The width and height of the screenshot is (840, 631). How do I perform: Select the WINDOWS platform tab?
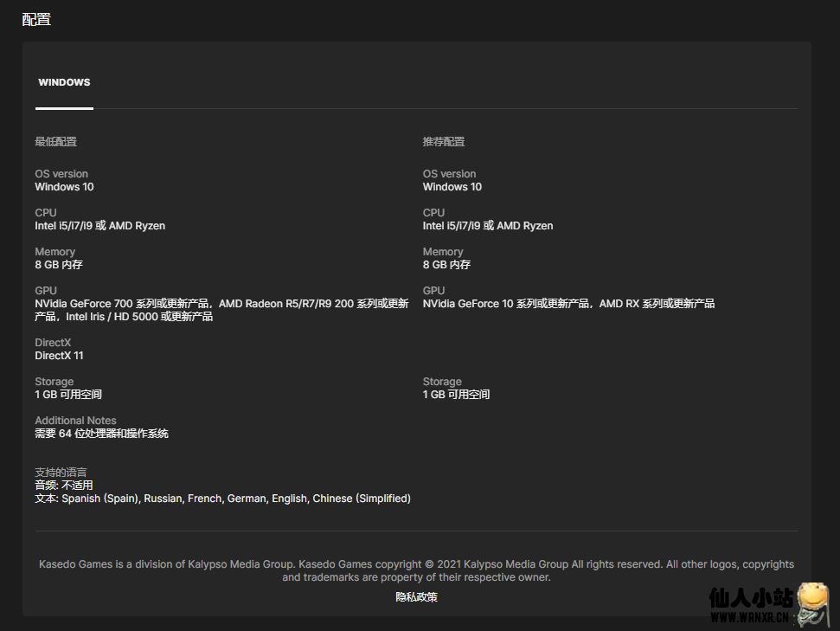click(x=64, y=83)
